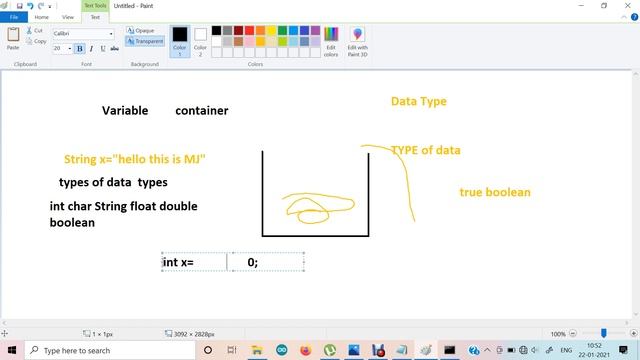Click the zoom level slider handle
Screen dimensions: 640x360
point(604,333)
